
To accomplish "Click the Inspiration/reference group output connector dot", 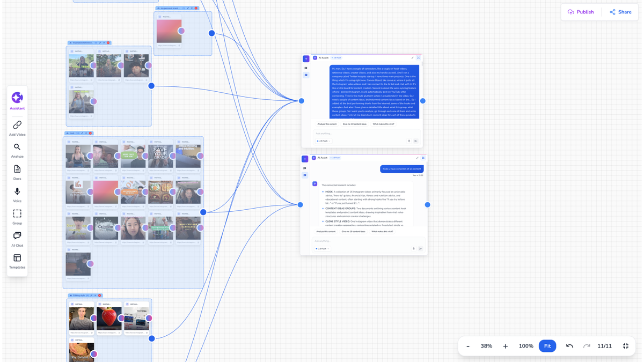I will pos(151,86).
